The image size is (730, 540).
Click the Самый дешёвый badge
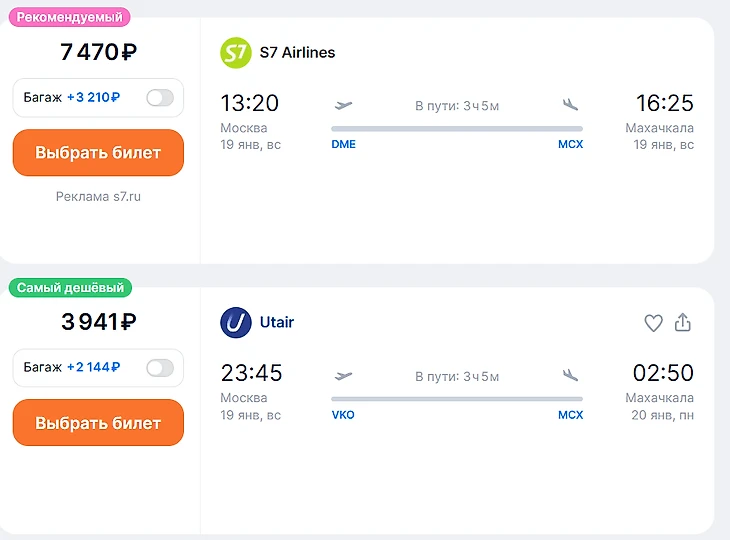70,288
